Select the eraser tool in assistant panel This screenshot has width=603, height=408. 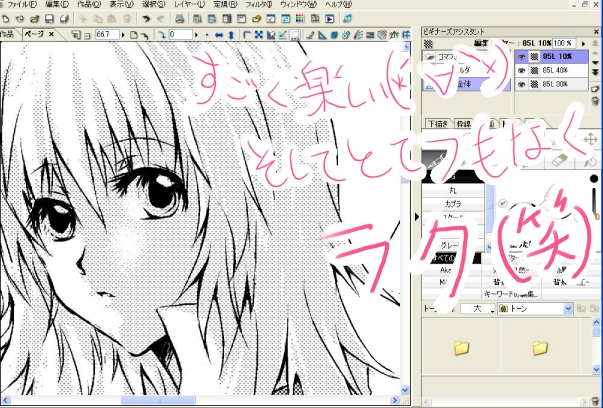point(560,160)
